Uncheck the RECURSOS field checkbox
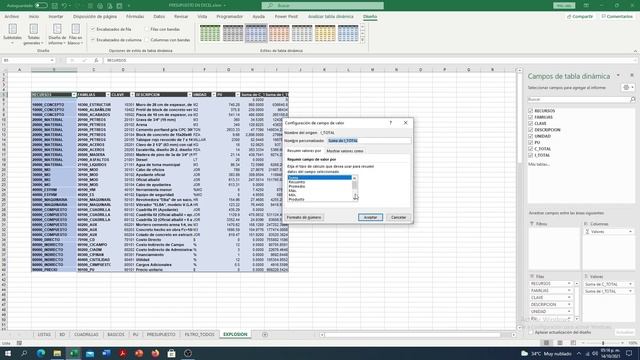Image resolution: width=640 pixels, height=360 pixels. click(x=531, y=111)
